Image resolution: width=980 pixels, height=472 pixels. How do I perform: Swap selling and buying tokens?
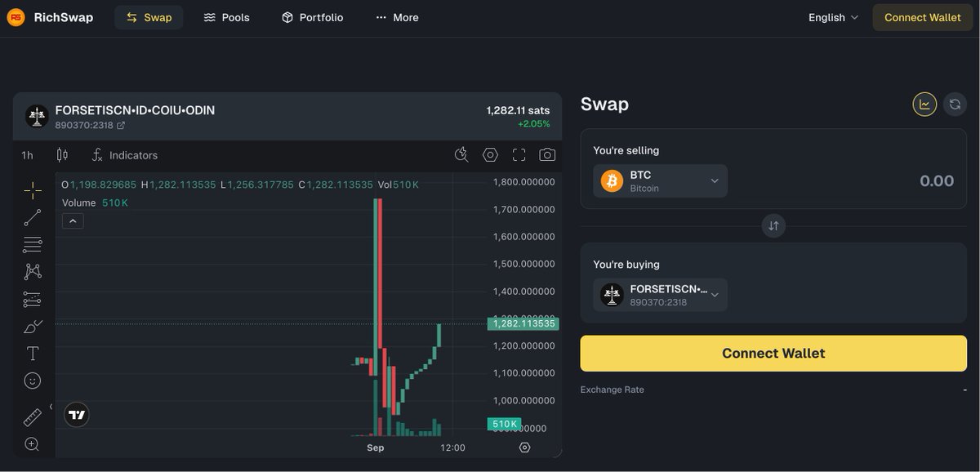(773, 225)
